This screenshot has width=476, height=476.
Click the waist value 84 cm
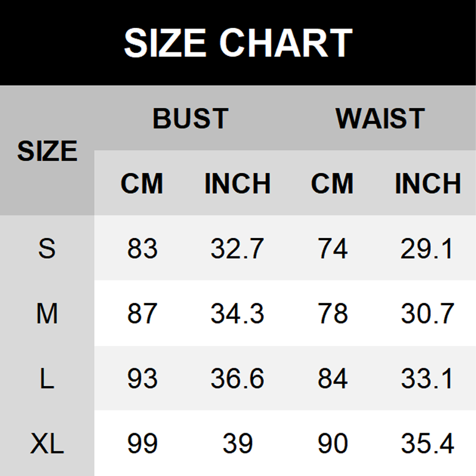(x=332, y=379)
